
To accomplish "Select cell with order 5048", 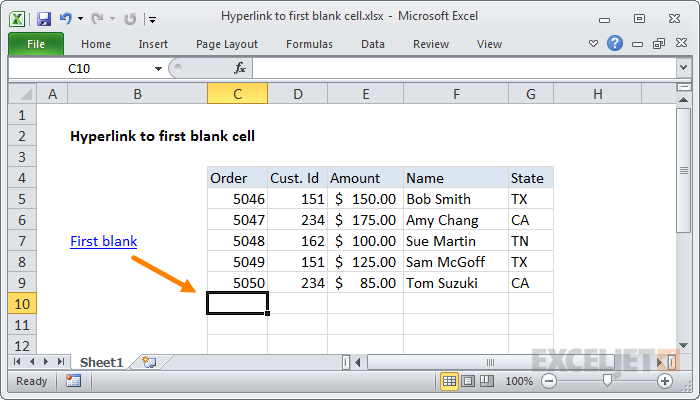I will pyautogui.click(x=238, y=241).
